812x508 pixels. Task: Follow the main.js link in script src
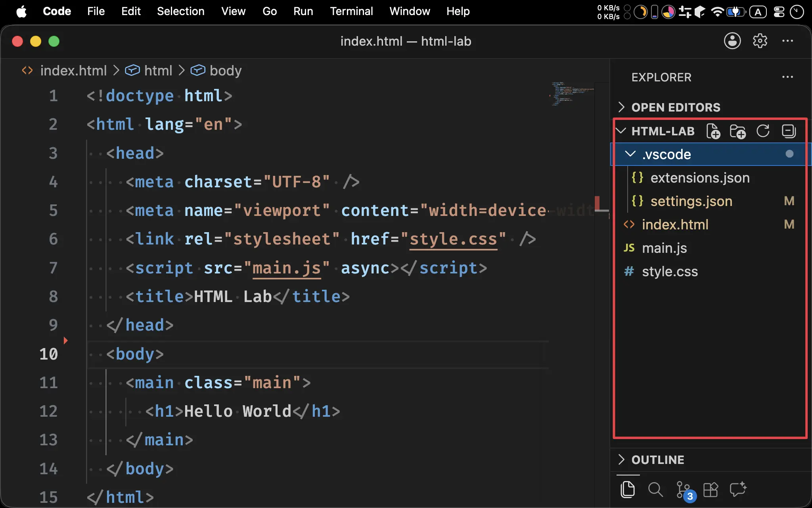pos(287,268)
